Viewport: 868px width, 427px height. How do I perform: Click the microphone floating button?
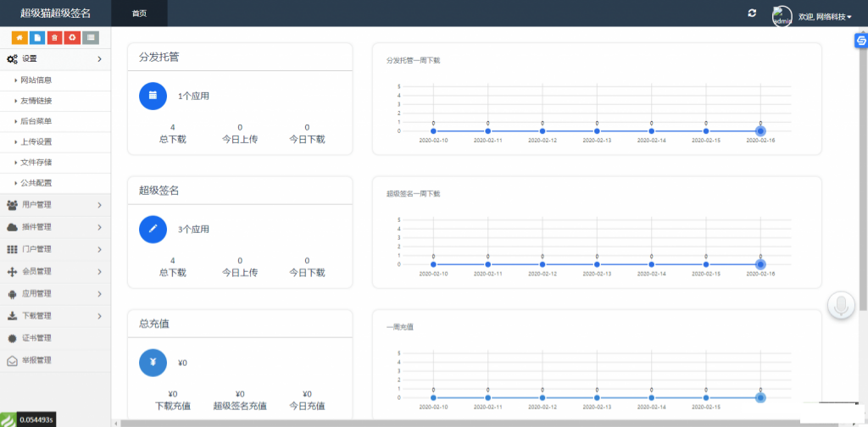(841, 305)
